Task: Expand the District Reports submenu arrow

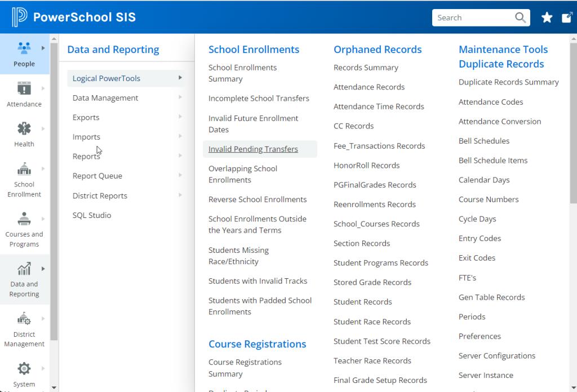Action: click(180, 195)
